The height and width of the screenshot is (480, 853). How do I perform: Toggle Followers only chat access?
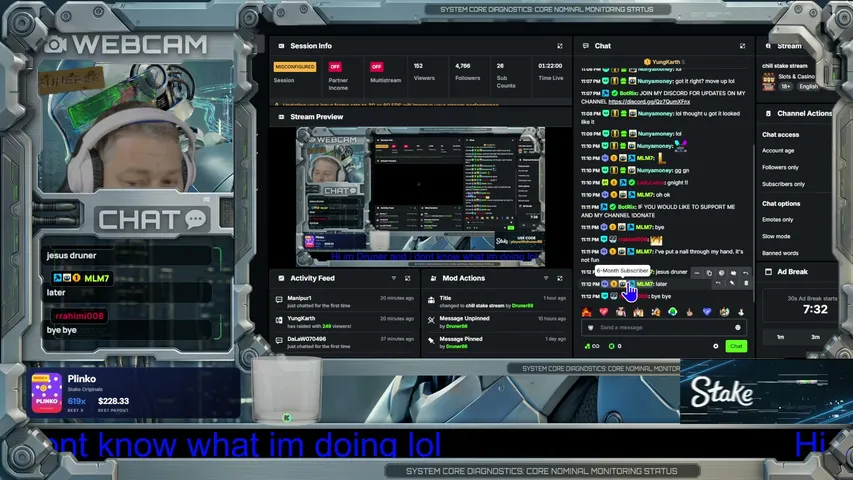tap(780, 168)
